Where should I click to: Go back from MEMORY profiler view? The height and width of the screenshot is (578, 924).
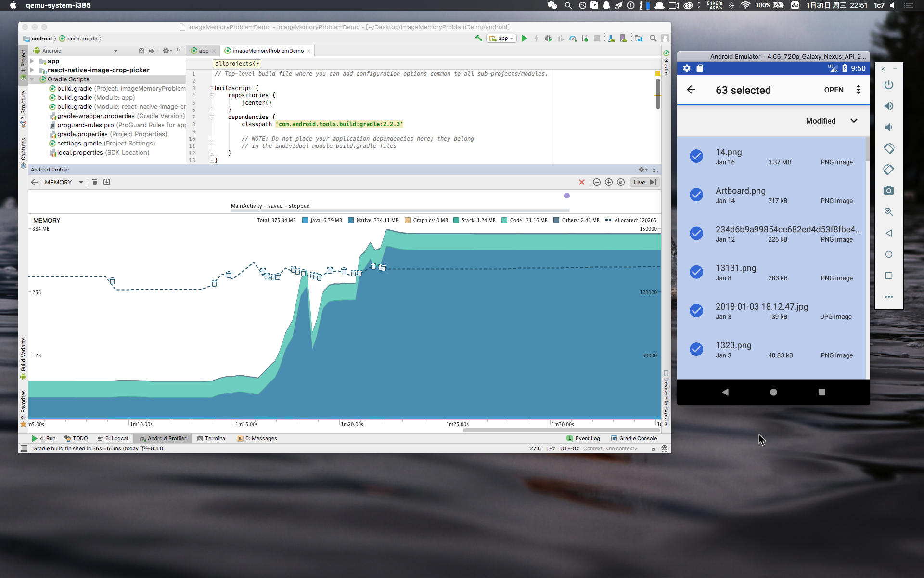coord(34,182)
